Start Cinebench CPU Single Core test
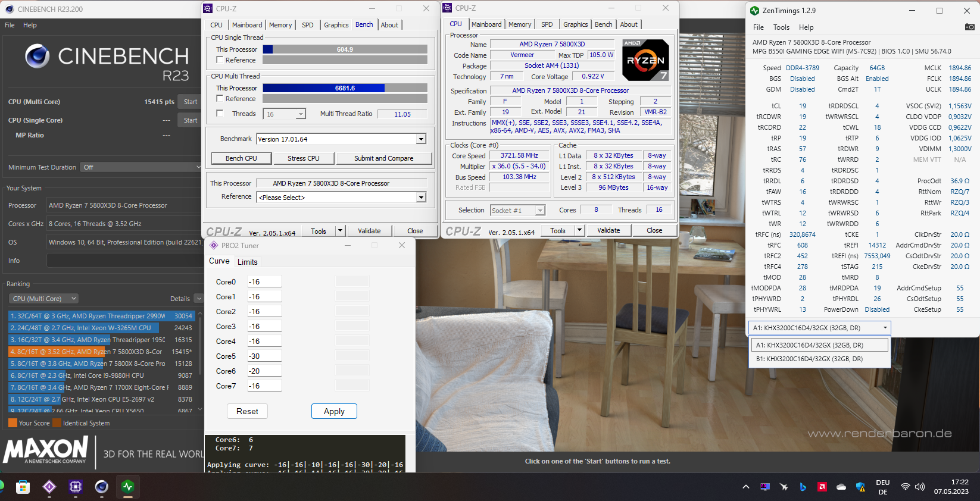This screenshot has width=980, height=501. (191, 120)
